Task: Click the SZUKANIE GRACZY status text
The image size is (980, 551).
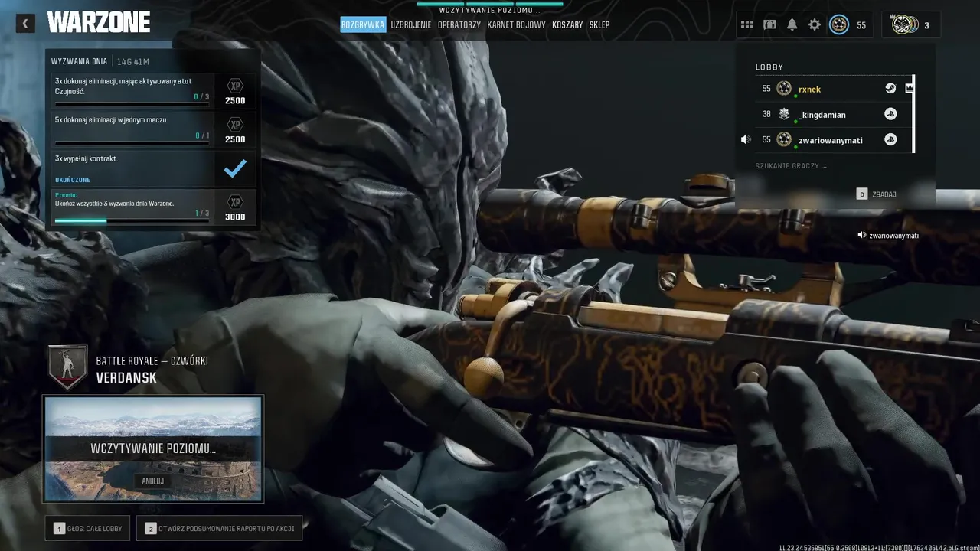Action: click(791, 166)
